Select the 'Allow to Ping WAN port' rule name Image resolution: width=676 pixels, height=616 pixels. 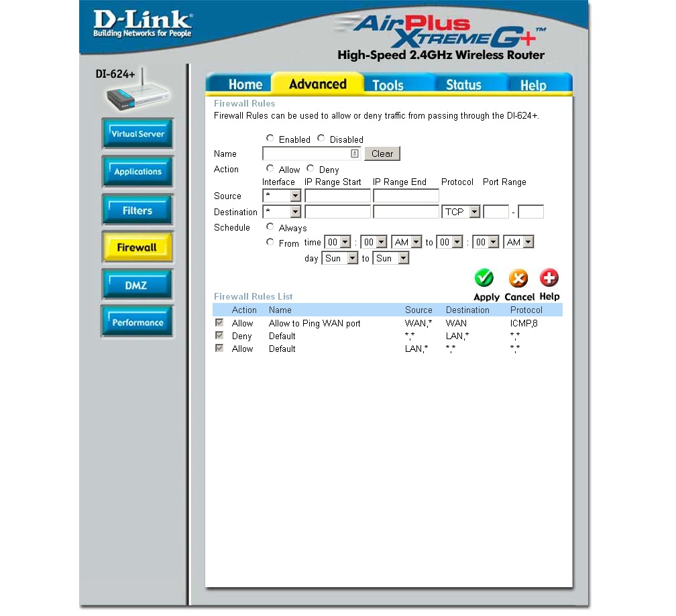pyautogui.click(x=315, y=323)
